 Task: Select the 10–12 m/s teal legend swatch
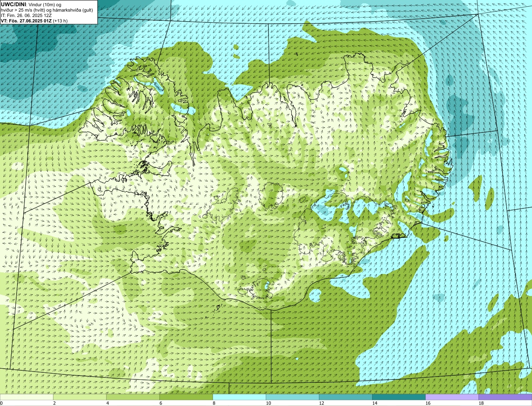(293, 397)
